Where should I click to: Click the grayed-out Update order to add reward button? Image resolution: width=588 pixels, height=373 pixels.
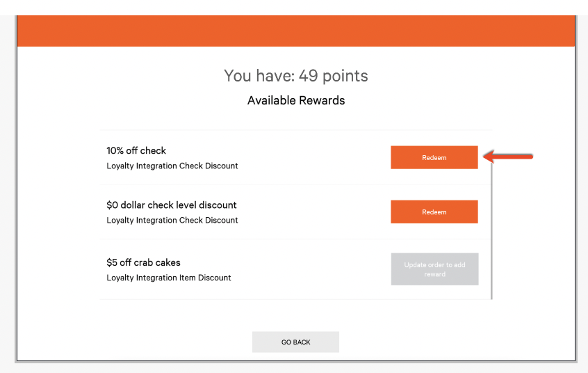(434, 269)
